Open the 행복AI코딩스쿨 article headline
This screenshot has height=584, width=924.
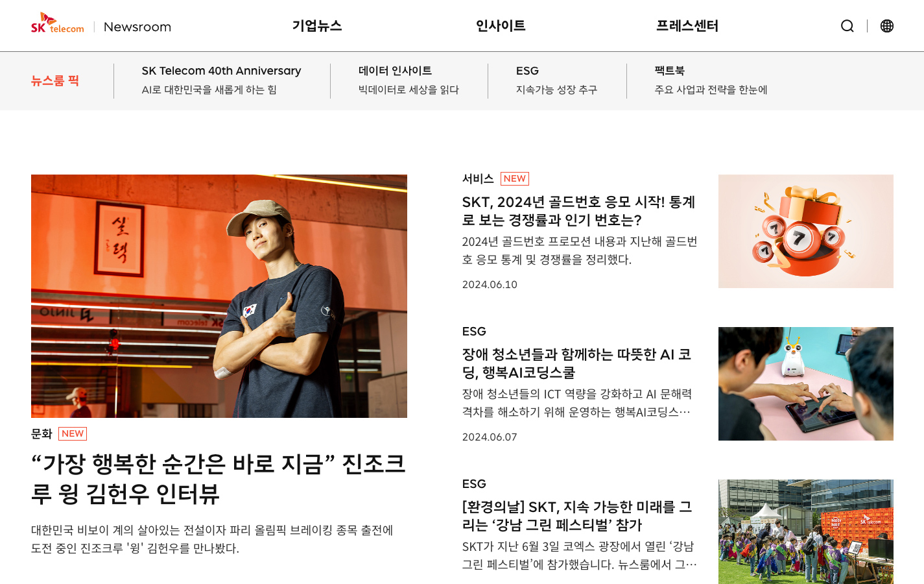576,363
